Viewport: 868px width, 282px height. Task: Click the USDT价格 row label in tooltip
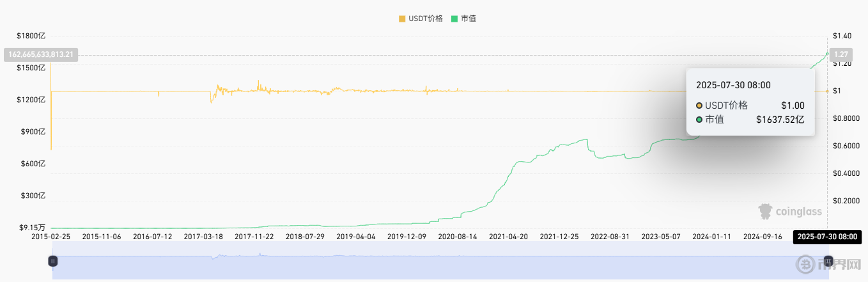(x=726, y=106)
